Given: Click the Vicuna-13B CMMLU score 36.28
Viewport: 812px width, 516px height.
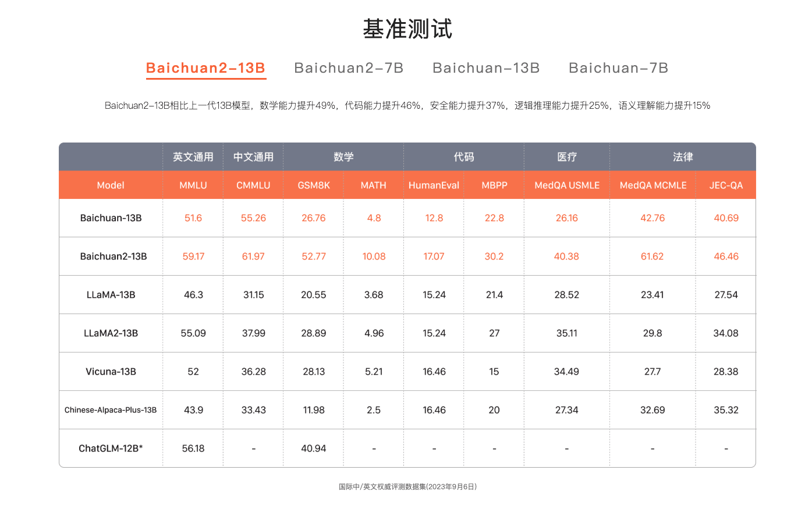Looking at the screenshot, I should click(253, 372).
